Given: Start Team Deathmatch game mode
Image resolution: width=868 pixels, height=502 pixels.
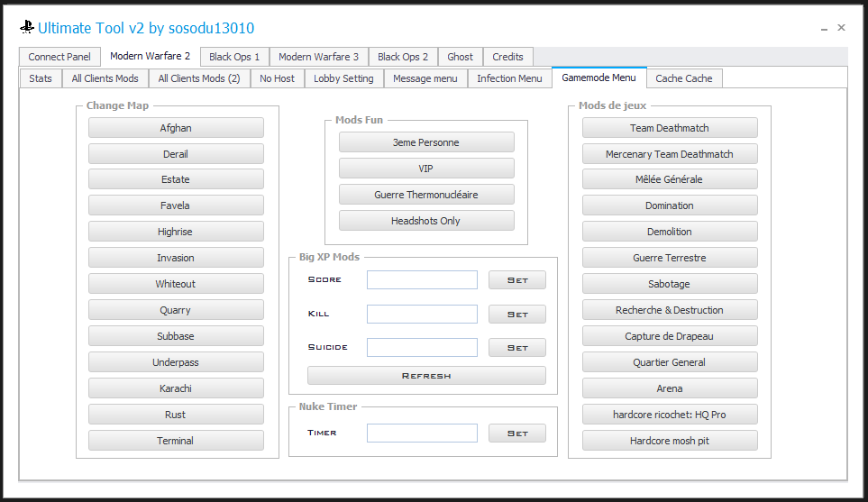Looking at the screenshot, I should [x=670, y=128].
